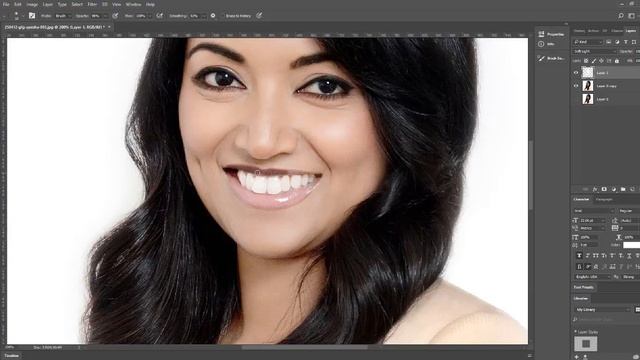Toggle Small Caps in Character panel

point(604,256)
